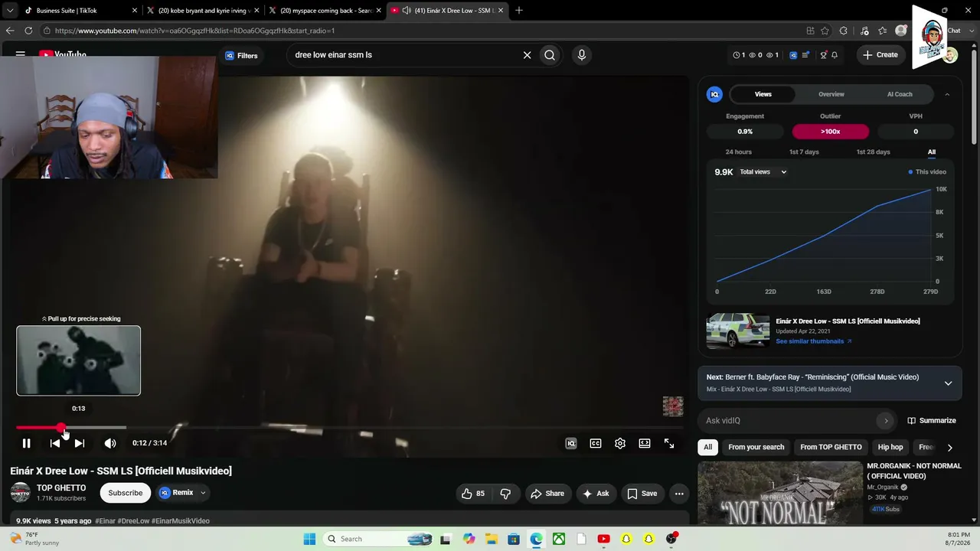The width and height of the screenshot is (980, 551).
Task: Dislike this video
Action: point(505,494)
